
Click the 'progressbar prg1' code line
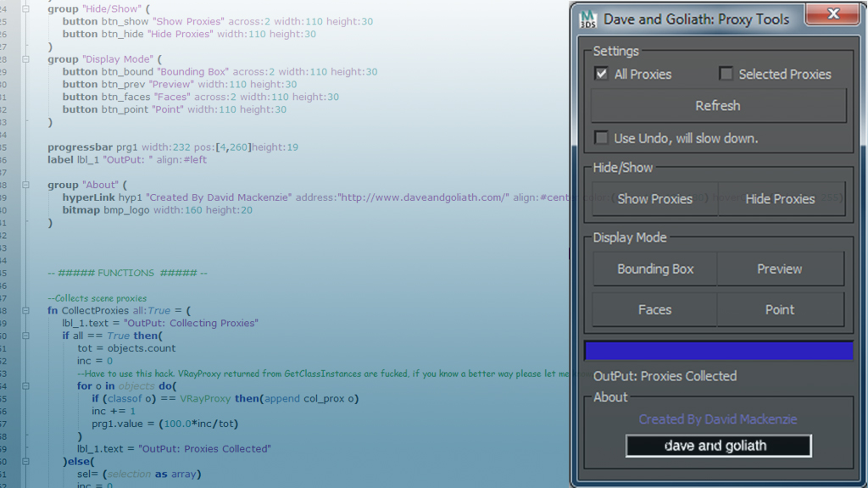173,147
